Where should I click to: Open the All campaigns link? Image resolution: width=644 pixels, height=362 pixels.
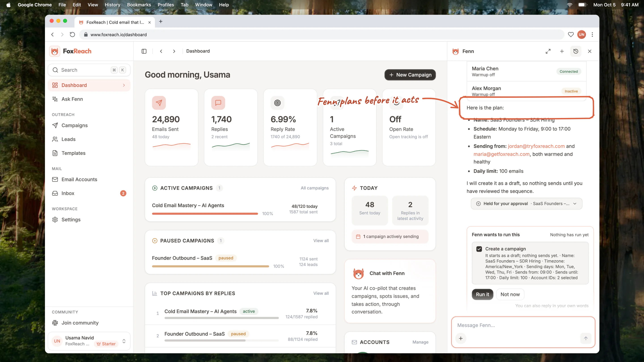click(x=314, y=188)
